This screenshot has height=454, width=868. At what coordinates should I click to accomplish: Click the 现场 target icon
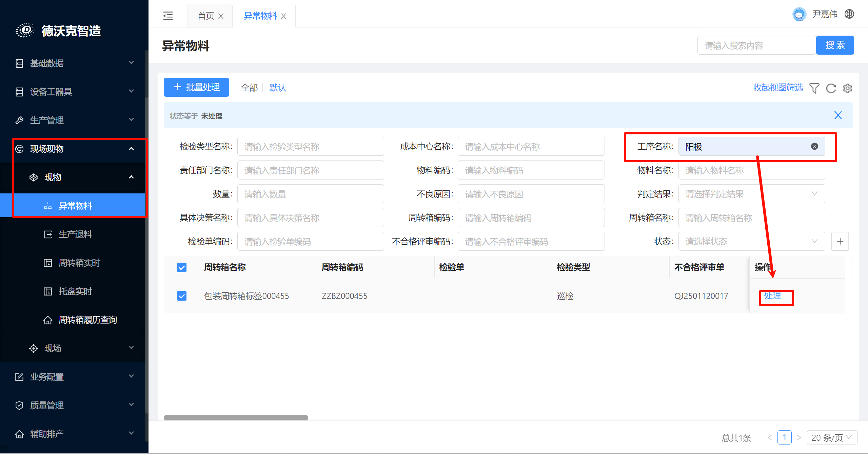click(x=34, y=348)
